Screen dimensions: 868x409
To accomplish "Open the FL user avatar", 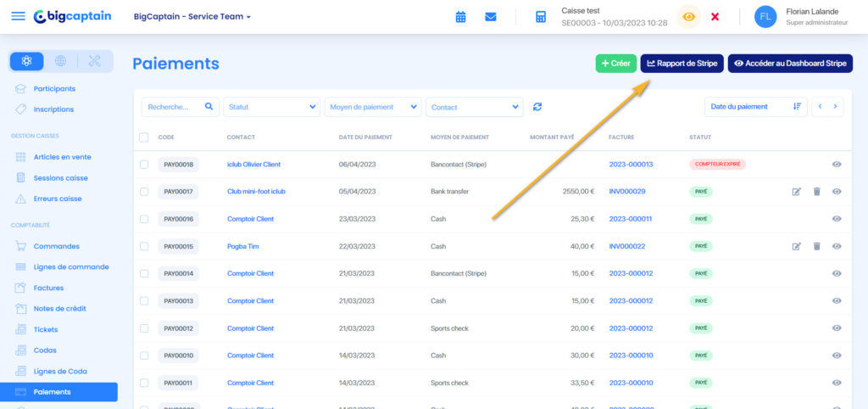I will click(765, 17).
